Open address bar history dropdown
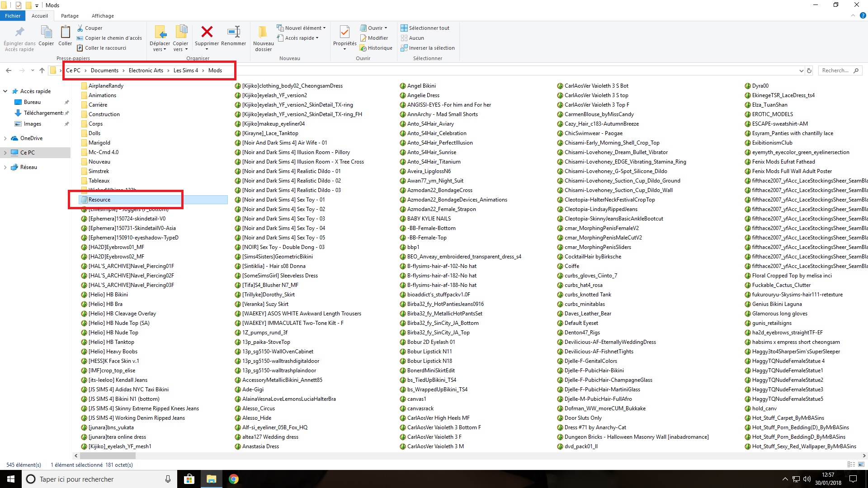 pos(801,70)
